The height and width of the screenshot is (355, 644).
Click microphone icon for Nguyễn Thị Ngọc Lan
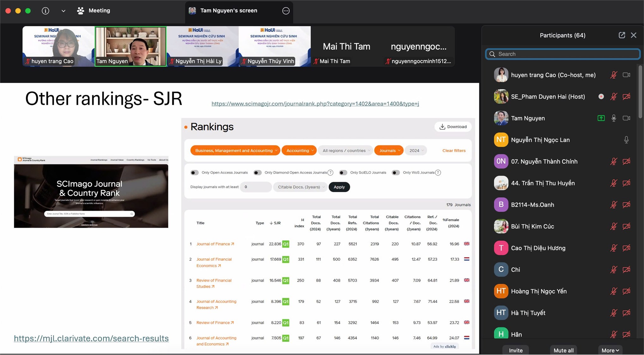[x=626, y=140]
